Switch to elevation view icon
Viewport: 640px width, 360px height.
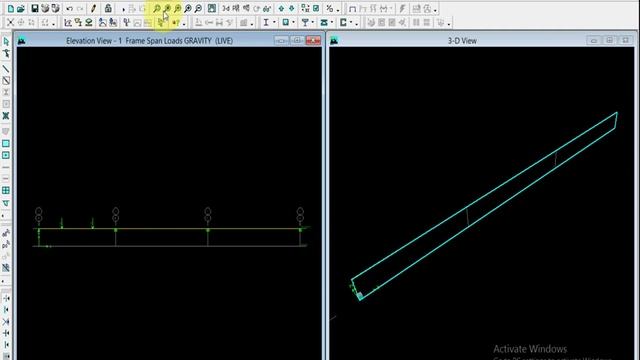coord(246,8)
